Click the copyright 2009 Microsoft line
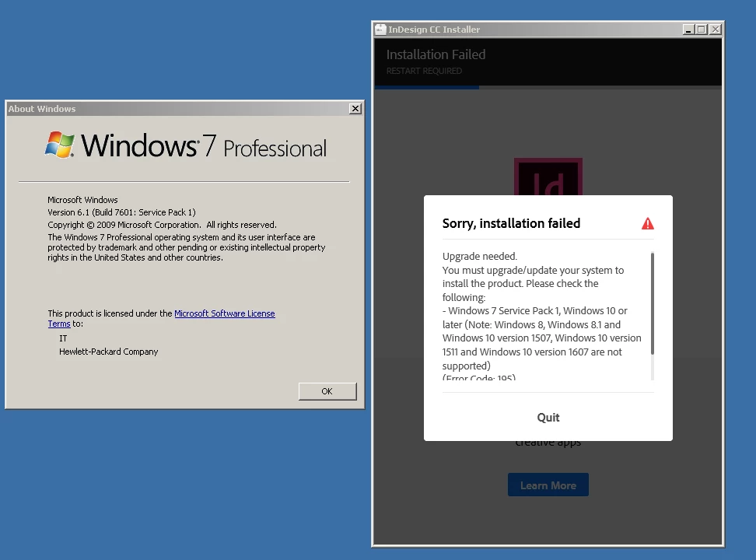 click(162, 225)
